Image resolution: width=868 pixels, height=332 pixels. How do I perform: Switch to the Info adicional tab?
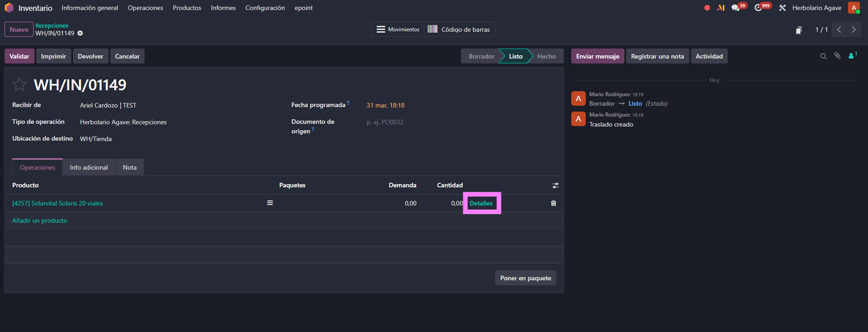(x=89, y=167)
